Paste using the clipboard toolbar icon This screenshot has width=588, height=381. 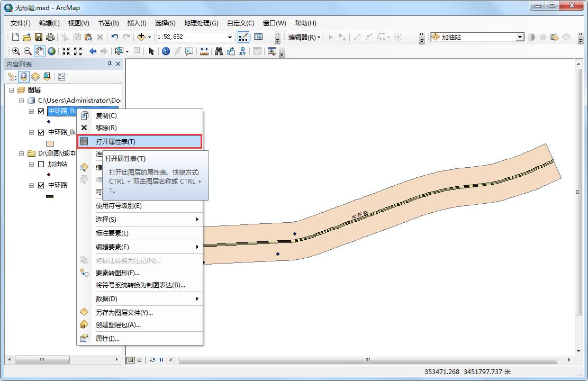[88, 37]
